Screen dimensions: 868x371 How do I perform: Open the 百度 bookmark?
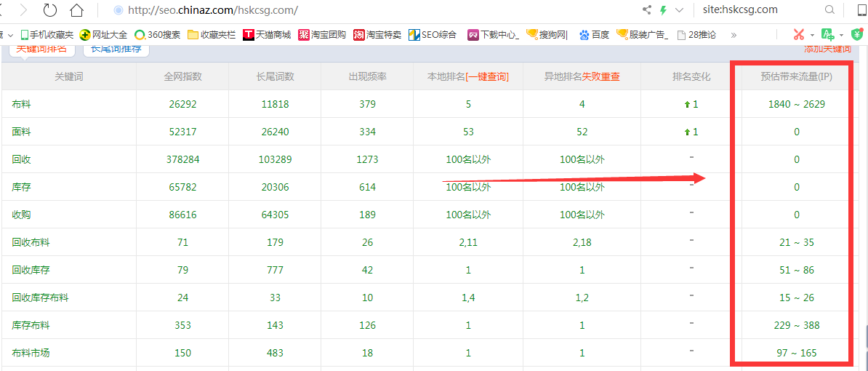tap(594, 34)
